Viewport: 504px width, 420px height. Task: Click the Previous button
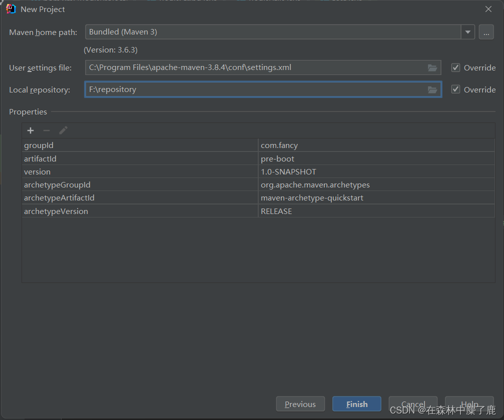pyautogui.click(x=300, y=404)
